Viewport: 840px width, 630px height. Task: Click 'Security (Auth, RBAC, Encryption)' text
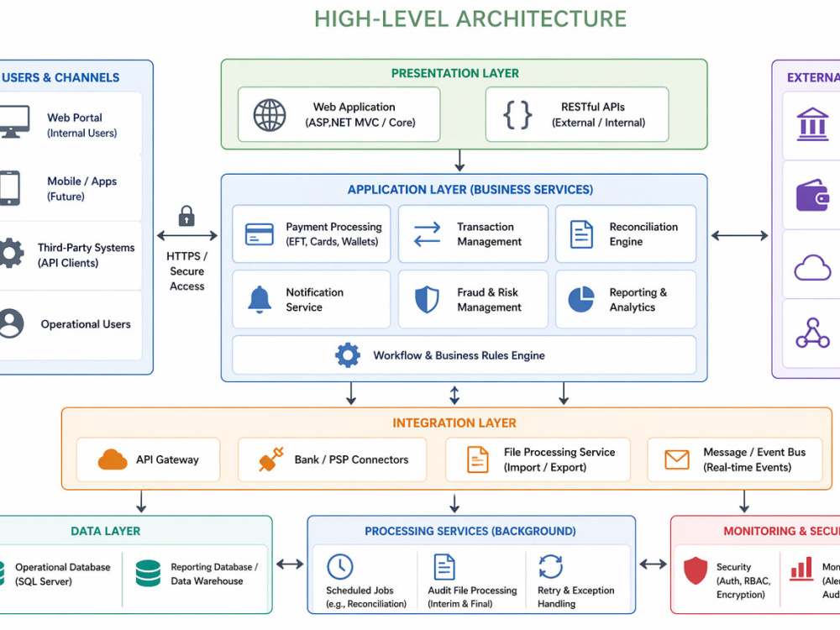[x=743, y=580]
